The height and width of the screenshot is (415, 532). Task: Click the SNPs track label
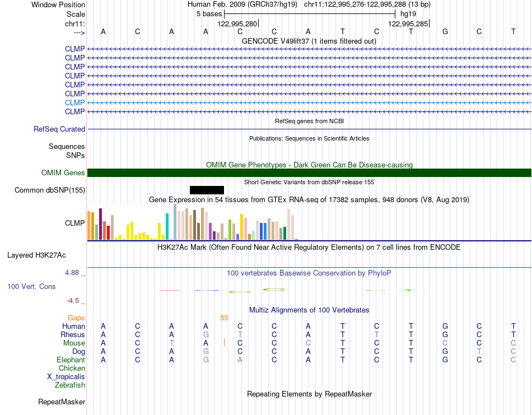tap(76, 155)
